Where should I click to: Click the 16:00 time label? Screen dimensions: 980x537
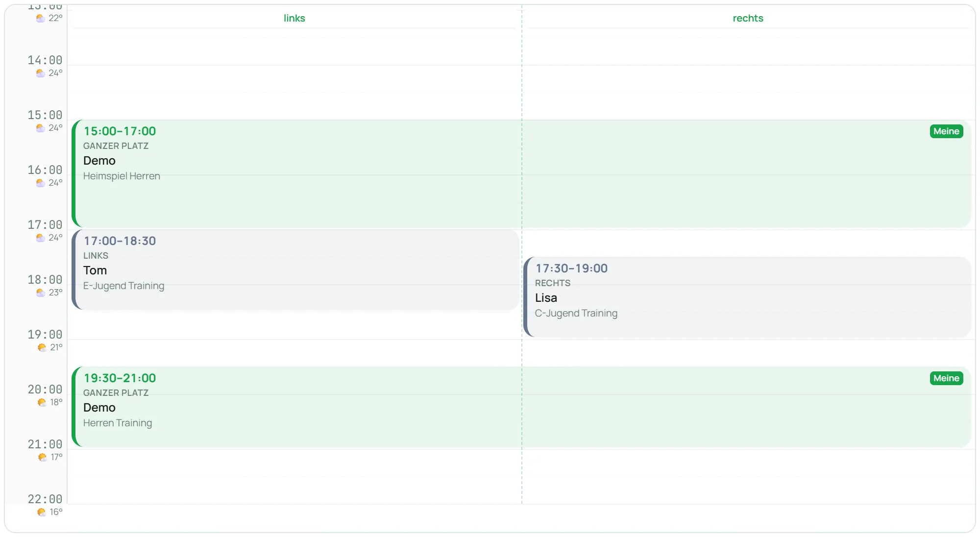click(x=45, y=170)
